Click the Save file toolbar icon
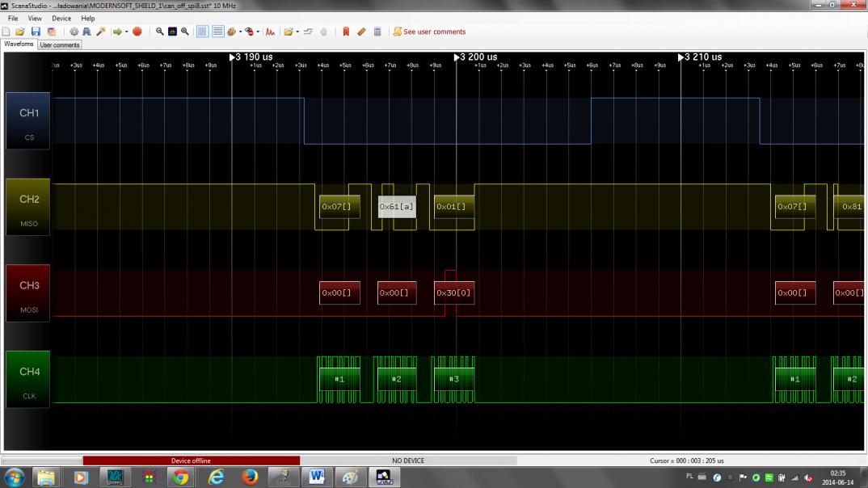Viewport: 868px width, 488px height. coord(35,32)
